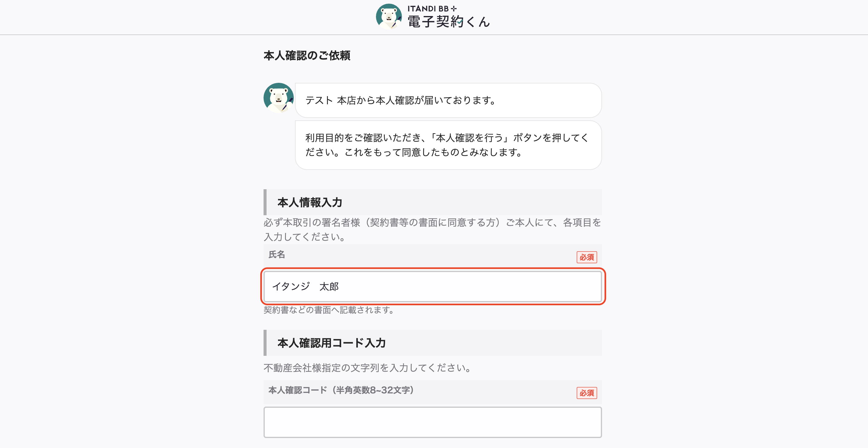
Task: Click the 必須 badge next to 氏名
Action: tap(587, 257)
